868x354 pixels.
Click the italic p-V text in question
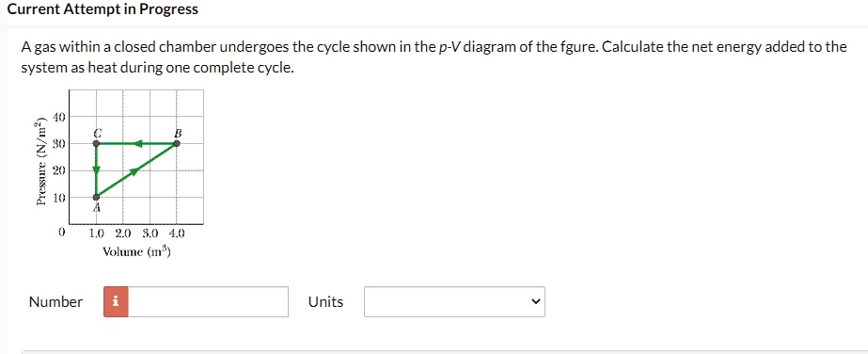pyautogui.click(x=449, y=47)
